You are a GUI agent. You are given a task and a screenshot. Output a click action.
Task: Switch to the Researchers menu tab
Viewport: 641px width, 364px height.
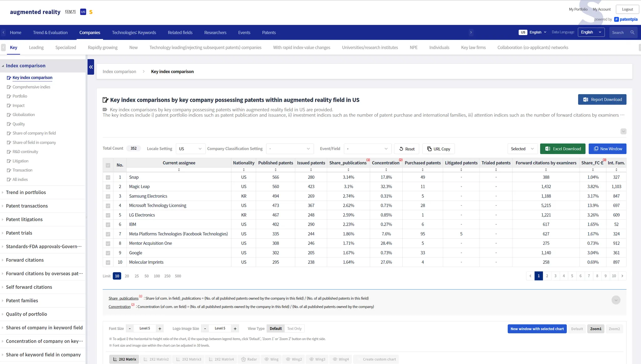tap(215, 33)
